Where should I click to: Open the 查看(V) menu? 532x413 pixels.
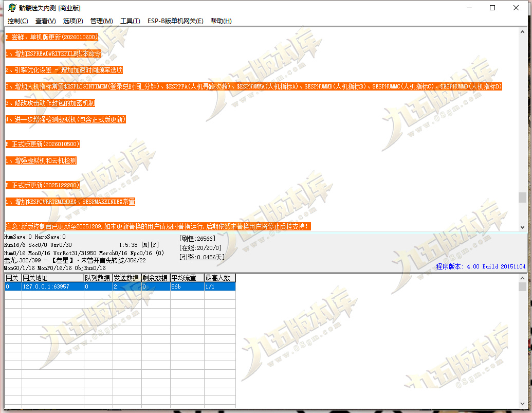click(x=45, y=21)
